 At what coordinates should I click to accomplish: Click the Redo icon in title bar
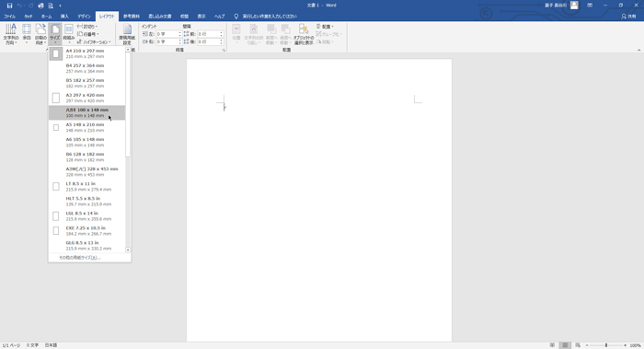[30, 6]
